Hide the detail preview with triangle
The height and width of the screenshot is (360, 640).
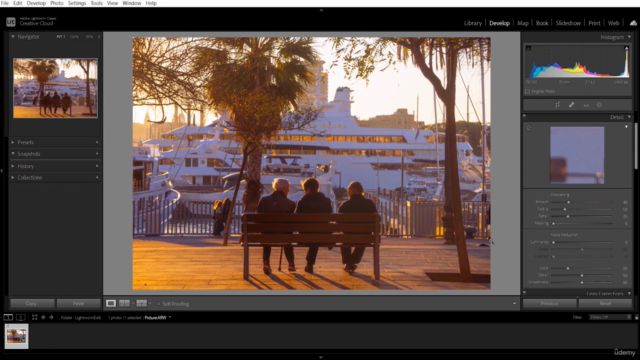627,127
